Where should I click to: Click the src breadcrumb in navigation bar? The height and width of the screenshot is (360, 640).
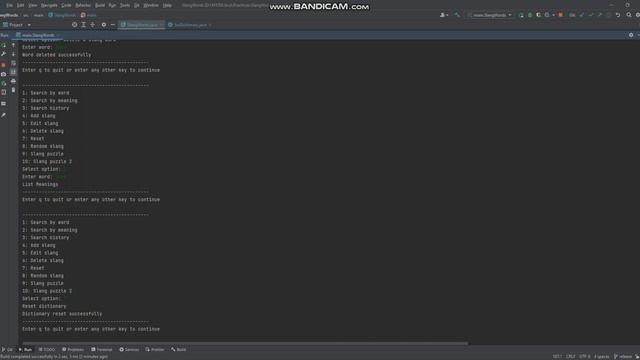(26, 15)
